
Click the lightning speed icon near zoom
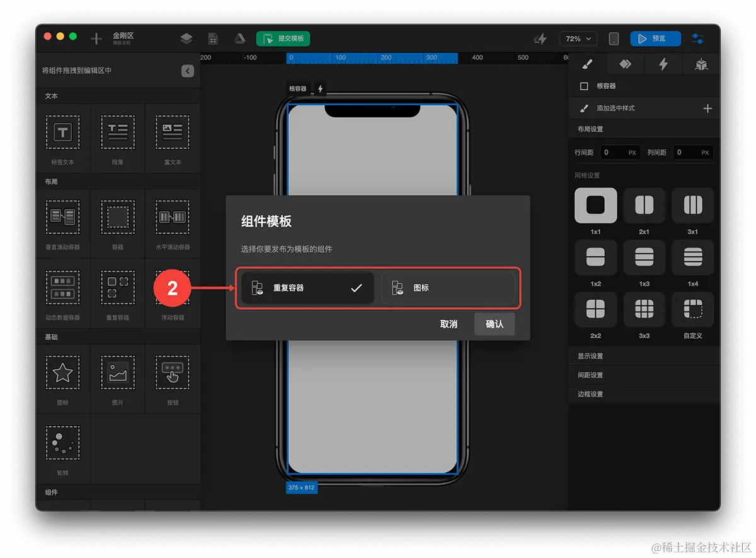coord(540,39)
